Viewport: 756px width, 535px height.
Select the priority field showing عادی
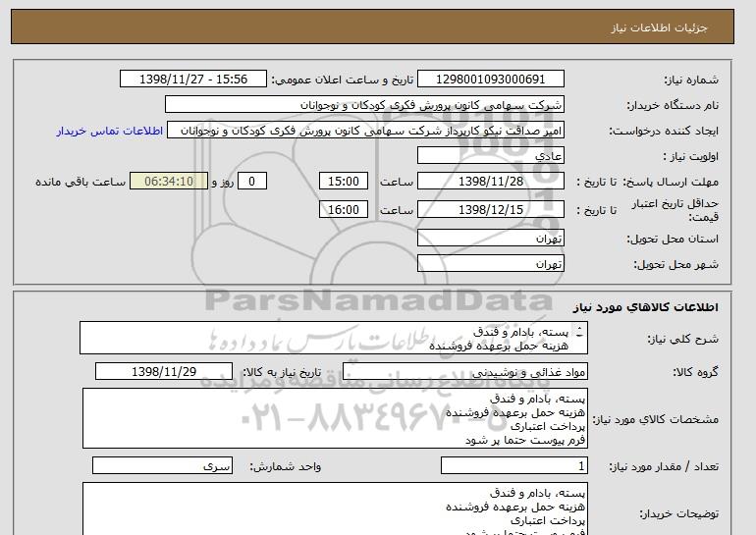(x=490, y=156)
